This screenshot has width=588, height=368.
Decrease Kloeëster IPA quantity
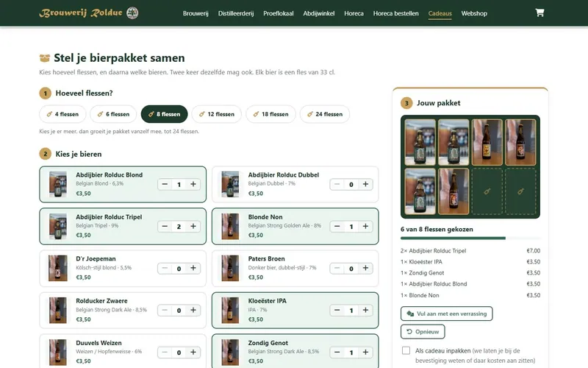coord(337,310)
